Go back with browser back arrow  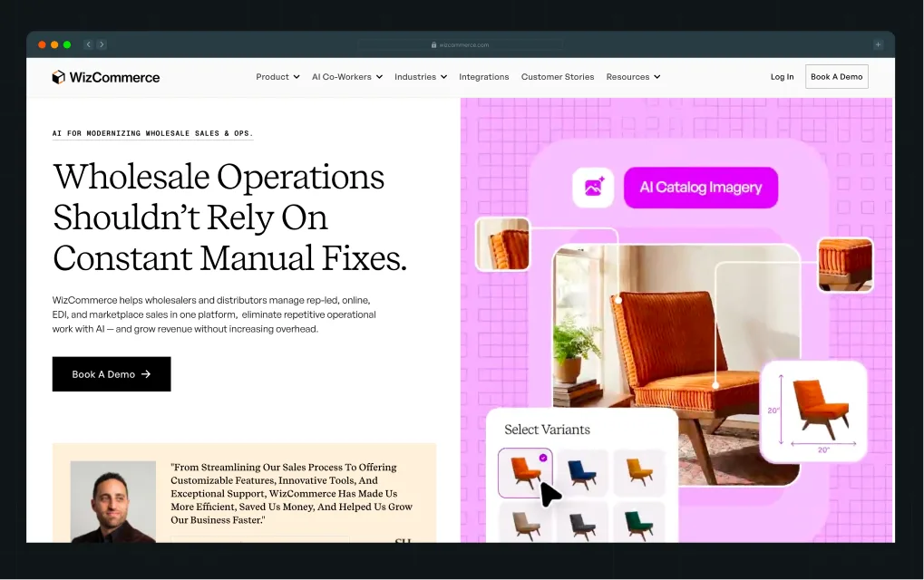88,44
